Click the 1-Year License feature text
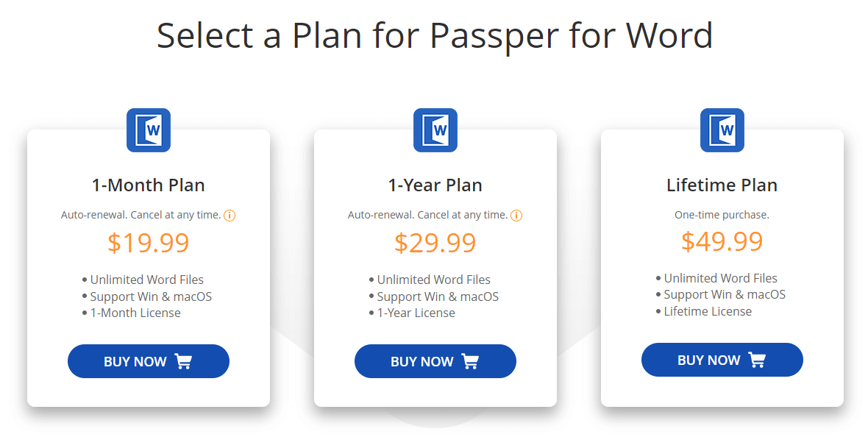This screenshot has width=868, height=437. (x=416, y=313)
